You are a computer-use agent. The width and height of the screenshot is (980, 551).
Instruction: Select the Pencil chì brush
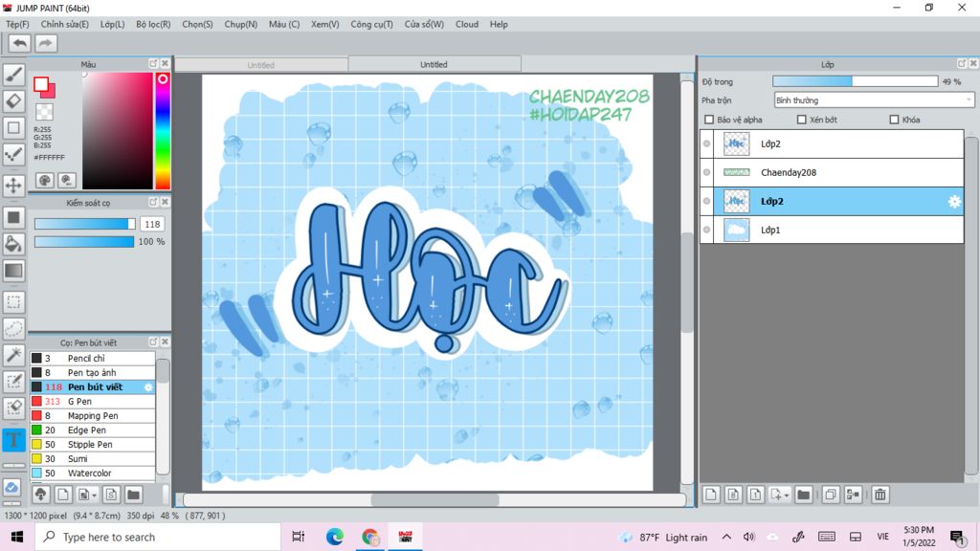pyautogui.click(x=93, y=359)
